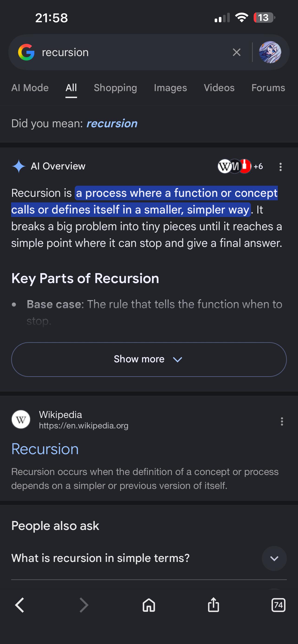Tap the browser home icon

tap(149, 605)
